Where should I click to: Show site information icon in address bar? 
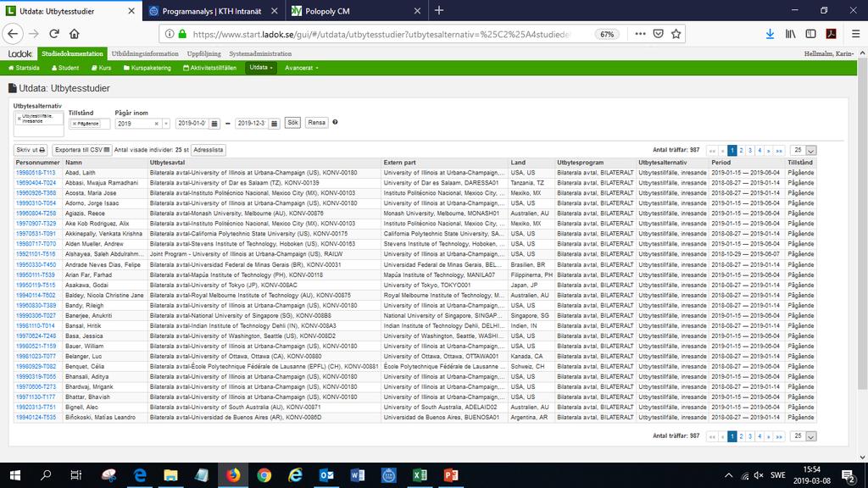[170, 34]
